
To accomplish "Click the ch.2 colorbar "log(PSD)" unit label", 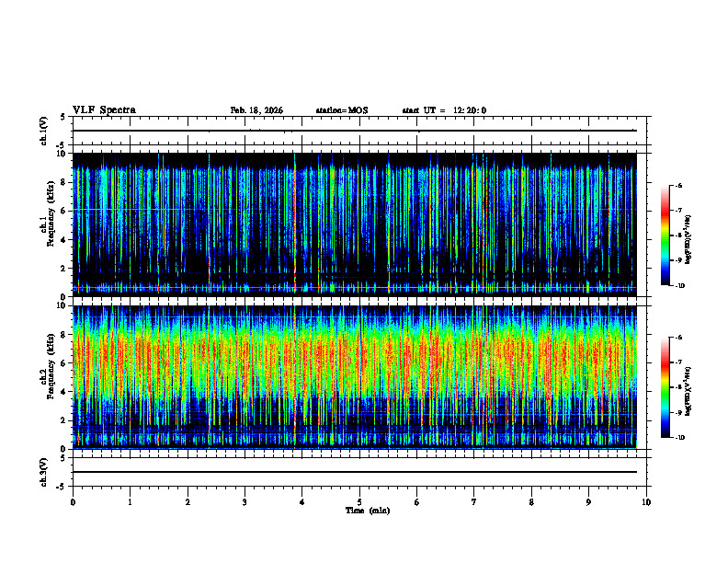I will (x=688, y=391).
